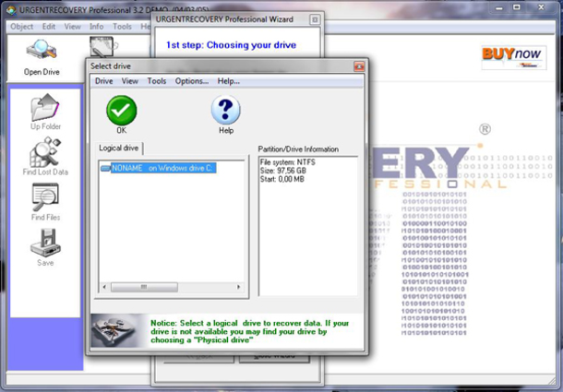Viewport: 563px width, 392px height.
Task: Click the BUY now banner
Action: [513, 57]
